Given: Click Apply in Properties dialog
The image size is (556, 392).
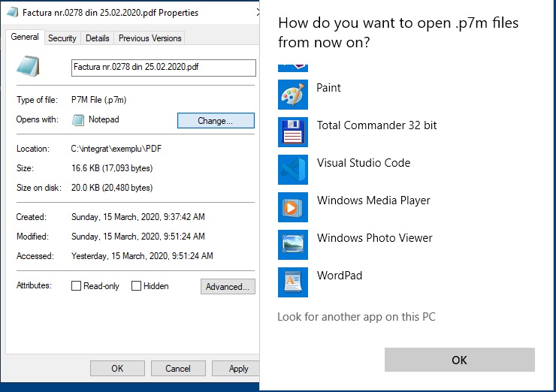Looking at the screenshot, I should [x=237, y=368].
